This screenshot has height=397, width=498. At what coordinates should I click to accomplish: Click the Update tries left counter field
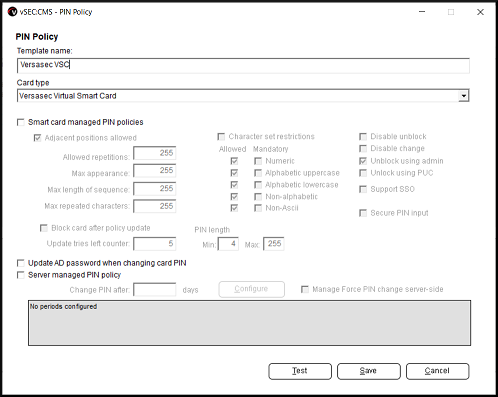pos(155,244)
